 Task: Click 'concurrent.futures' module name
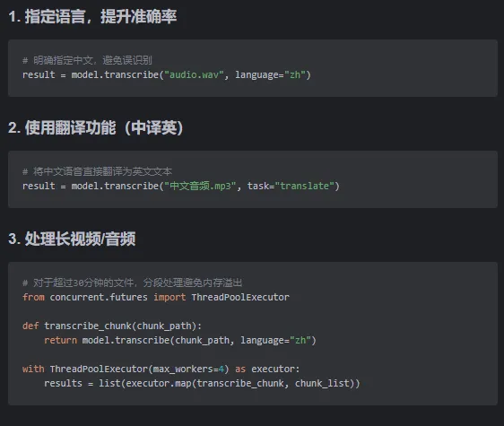point(99,297)
